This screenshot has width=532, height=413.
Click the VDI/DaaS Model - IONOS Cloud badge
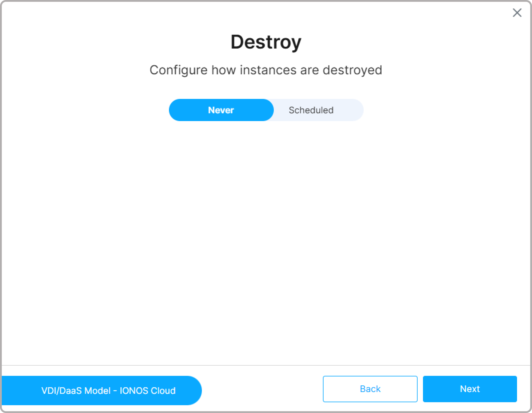(x=108, y=391)
